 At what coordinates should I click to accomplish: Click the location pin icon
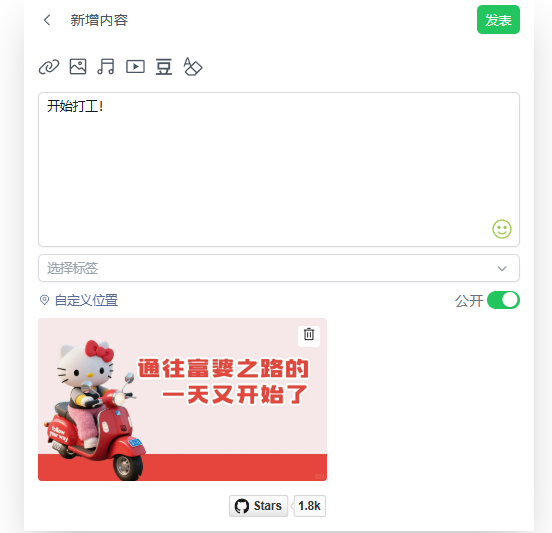pyautogui.click(x=44, y=300)
